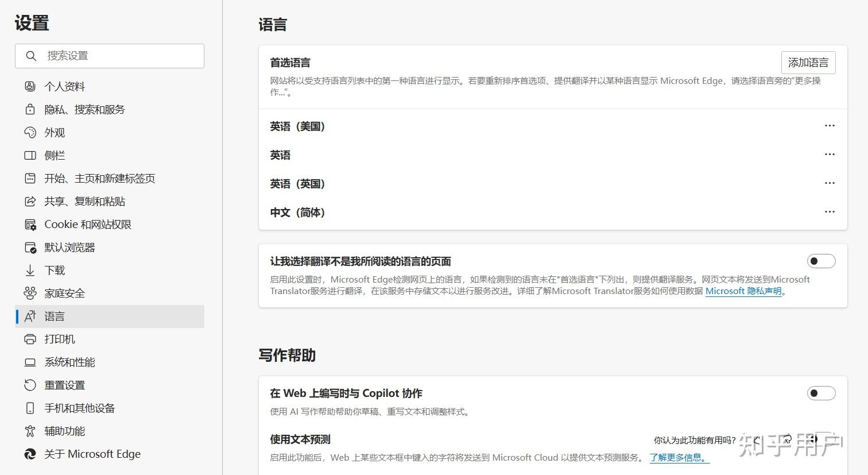
Task: Click the 添加语言 button
Action: pos(808,63)
